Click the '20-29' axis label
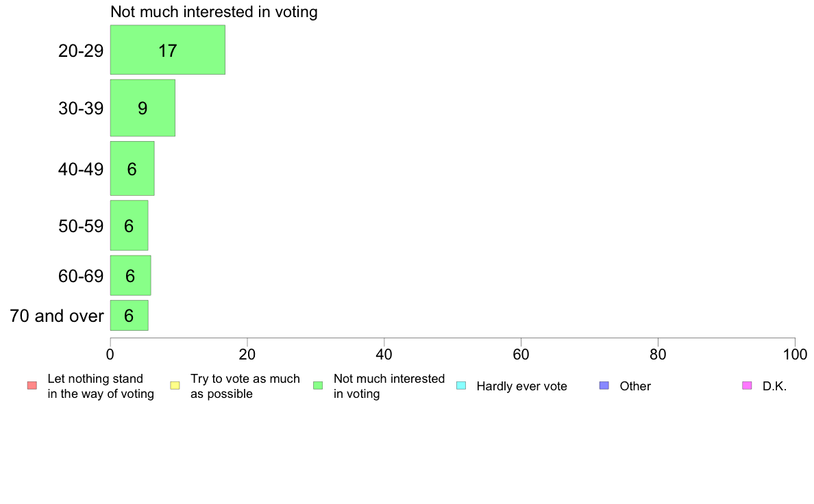Screen dimensions: 814x504 (81, 51)
